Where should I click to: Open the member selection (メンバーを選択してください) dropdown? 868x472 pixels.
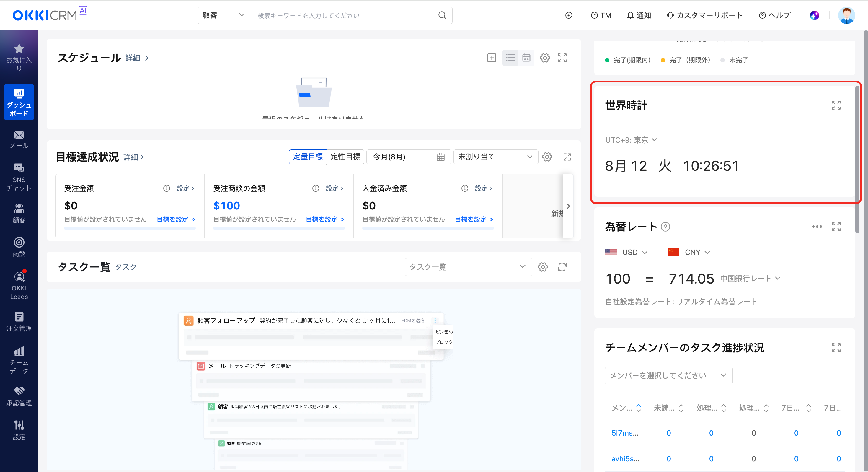(x=668, y=376)
